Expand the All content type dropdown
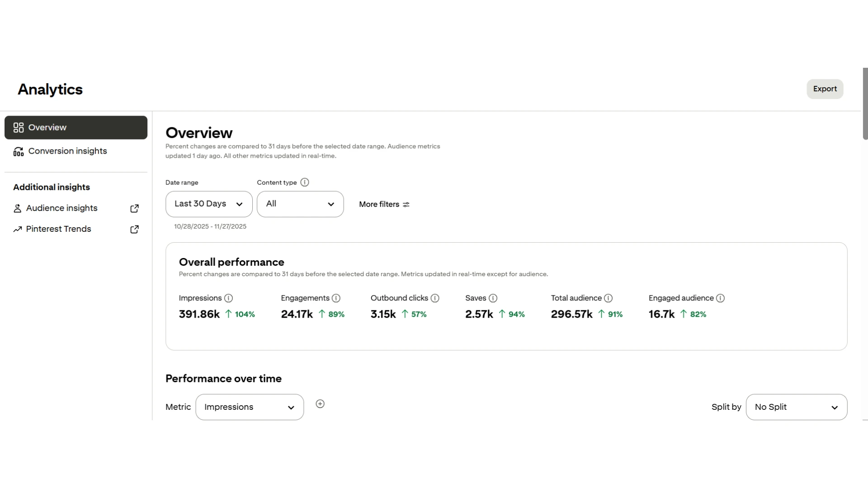 tap(300, 204)
